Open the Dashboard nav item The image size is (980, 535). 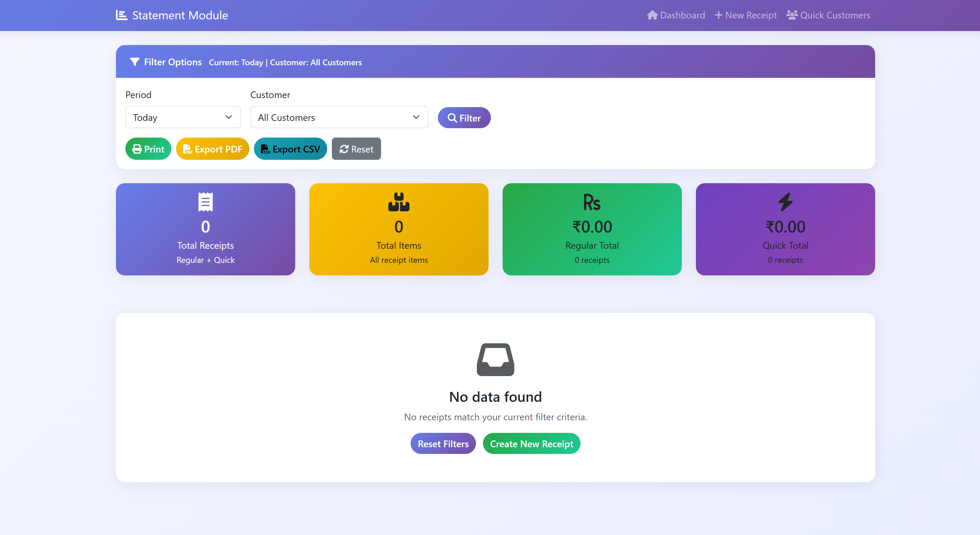(x=676, y=15)
